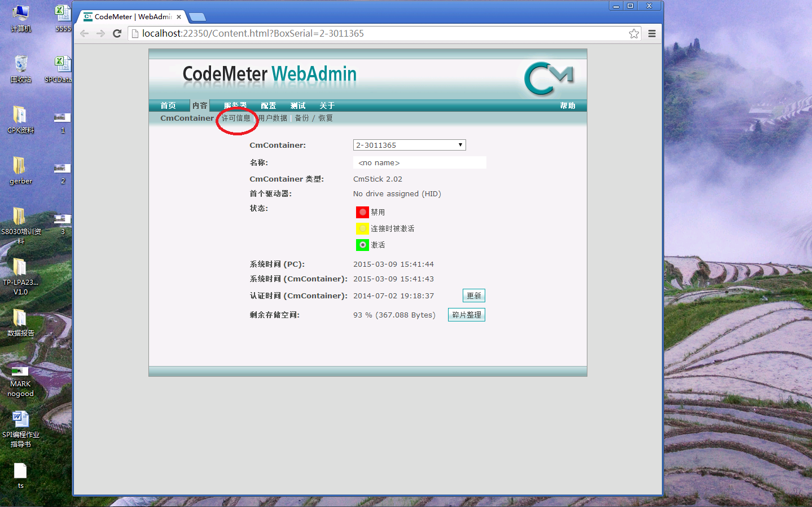Click the 名称 name input field
Screen dimensions: 812x507
(419, 162)
